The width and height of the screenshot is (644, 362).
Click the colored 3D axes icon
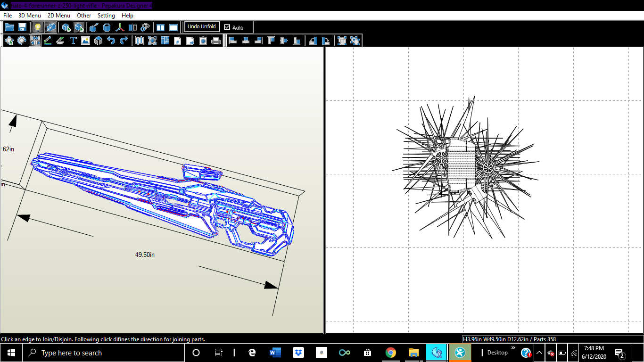click(120, 27)
